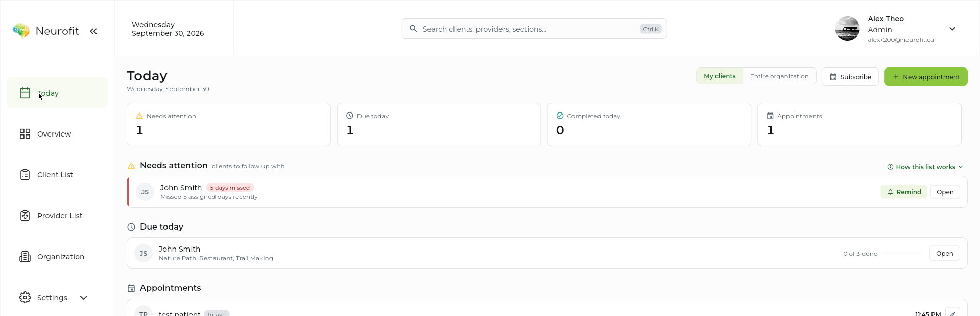The width and height of the screenshot is (980, 316).
Task: Open Organization in sidebar
Action: coord(57,256)
